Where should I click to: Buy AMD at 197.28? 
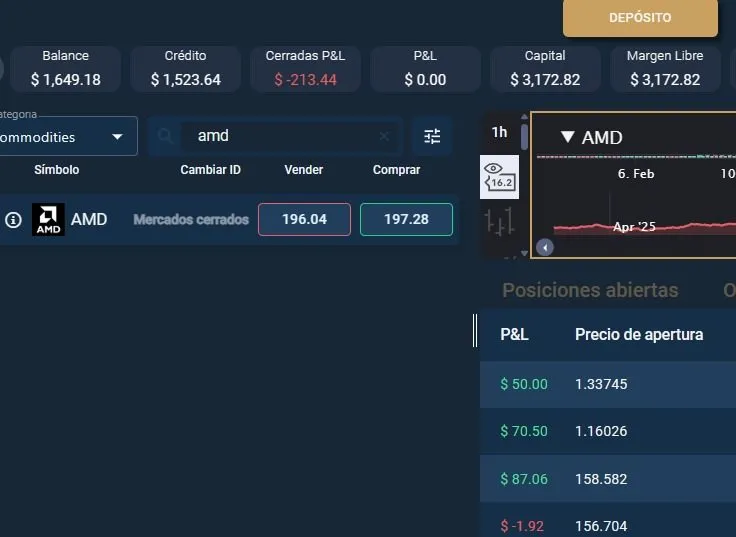coord(406,219)
